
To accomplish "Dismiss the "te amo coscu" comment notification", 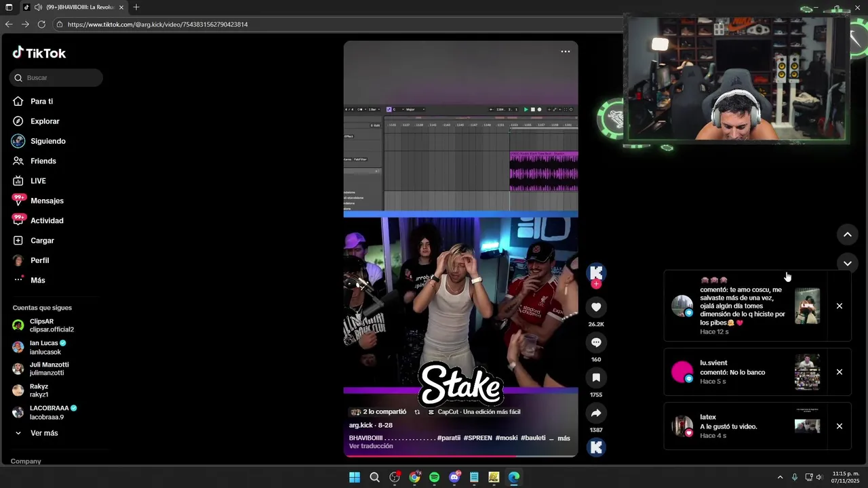I will tap(839, 306).
